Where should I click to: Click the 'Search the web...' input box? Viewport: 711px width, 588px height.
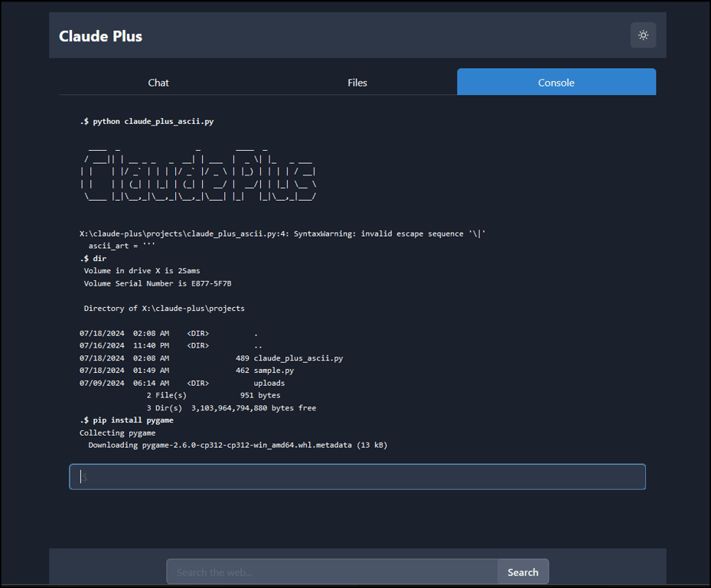point(332,572)
